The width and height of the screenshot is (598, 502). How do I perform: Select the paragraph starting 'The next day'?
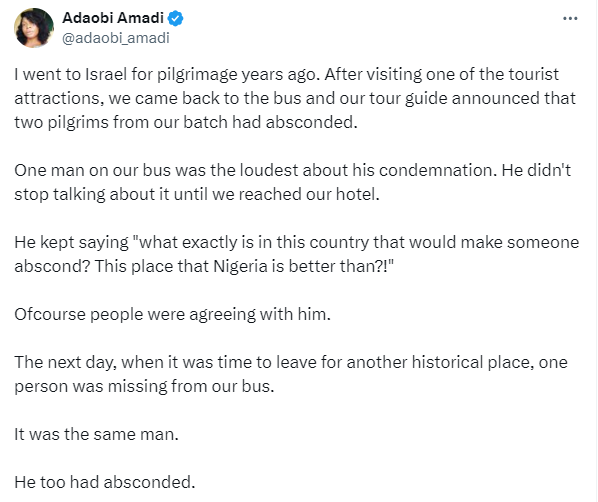291,374
